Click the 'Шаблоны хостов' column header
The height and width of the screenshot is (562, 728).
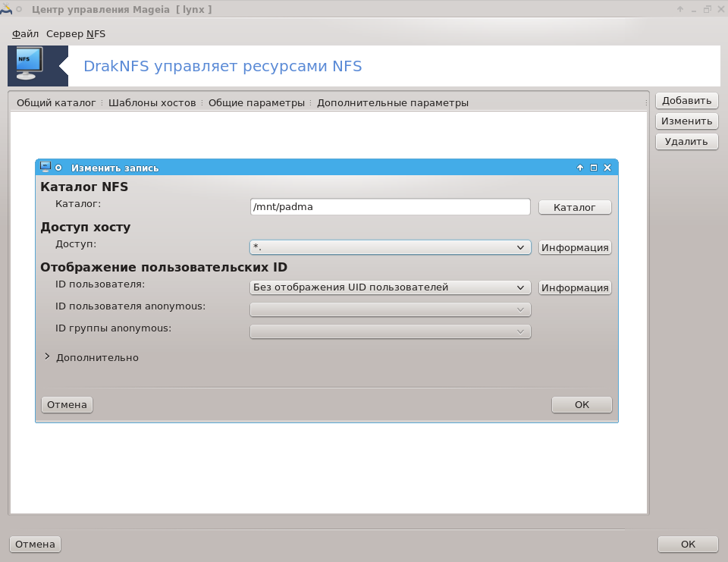152,102
